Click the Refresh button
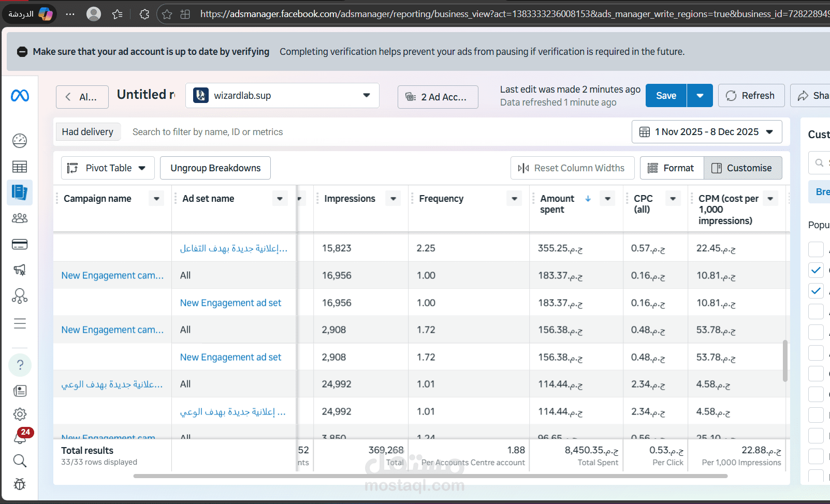 pos(751,95)
